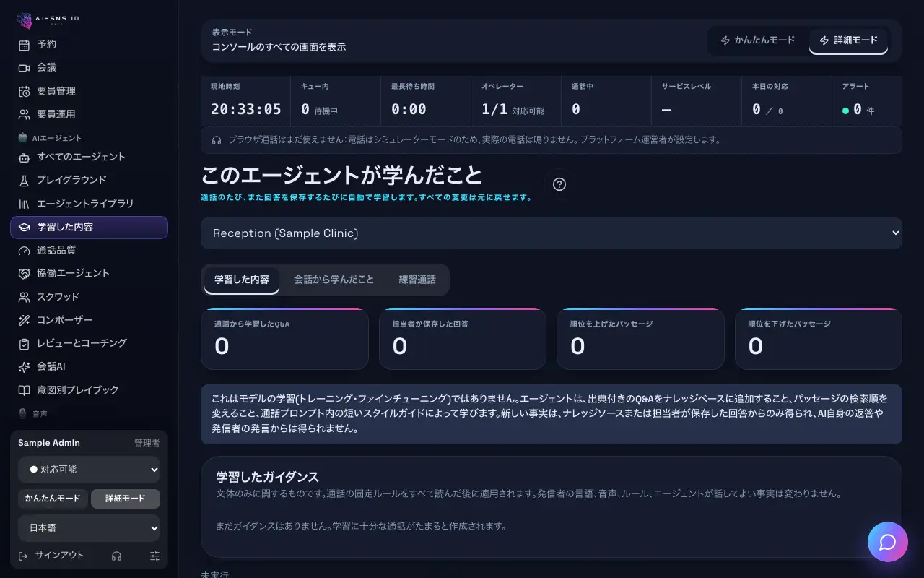924x578 pixels.
Task: Click the コンポーザー wand icon
Action: (24, 320)
